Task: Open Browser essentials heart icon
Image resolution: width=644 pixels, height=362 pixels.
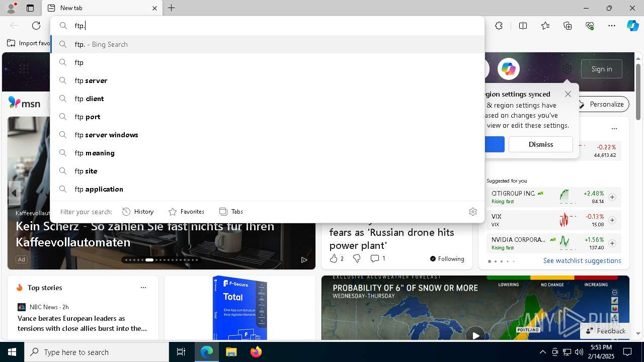Action: click(590, 26)
